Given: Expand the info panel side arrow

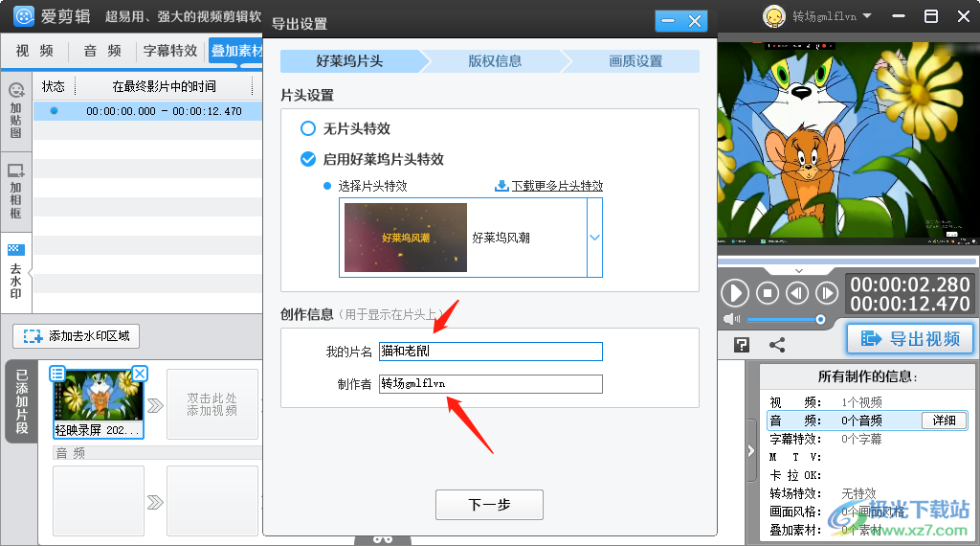Looking at the screenshot, I should coord(751,451).
